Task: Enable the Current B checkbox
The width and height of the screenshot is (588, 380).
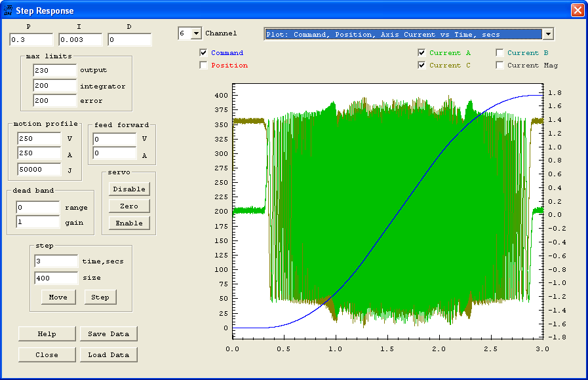Action: (500, 53)
